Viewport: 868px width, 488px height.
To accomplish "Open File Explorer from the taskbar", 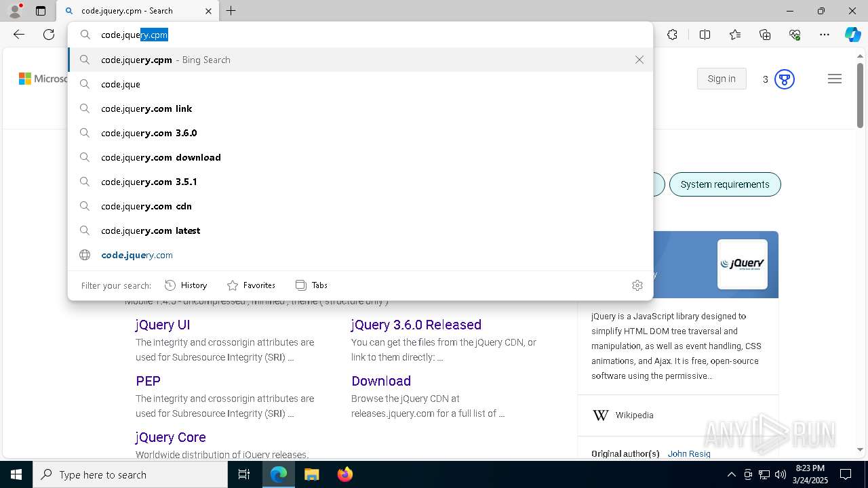I will pos(311,474).
